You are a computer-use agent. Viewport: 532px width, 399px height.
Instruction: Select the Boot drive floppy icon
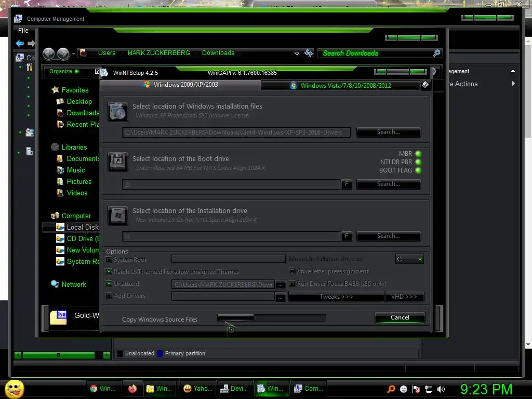click(118, 162)
